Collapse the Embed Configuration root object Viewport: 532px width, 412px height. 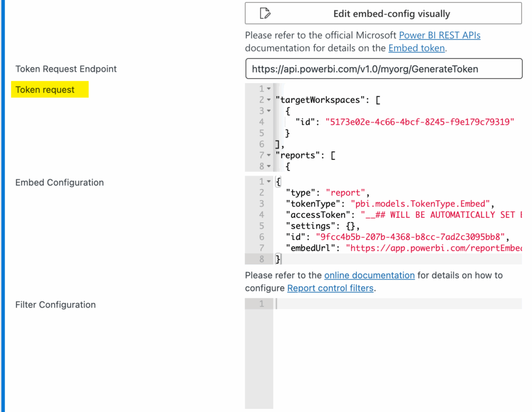[x=269, y=182]
